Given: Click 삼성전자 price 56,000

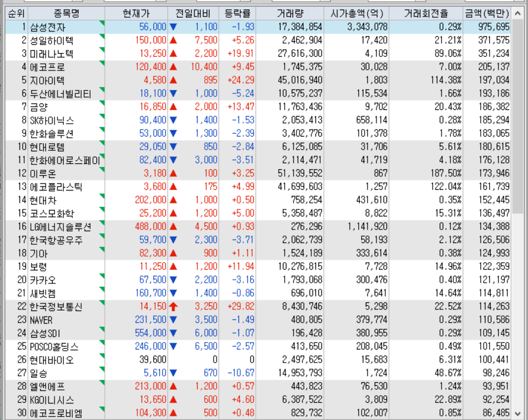Looking at the screenshot, I should click(153, 27).
